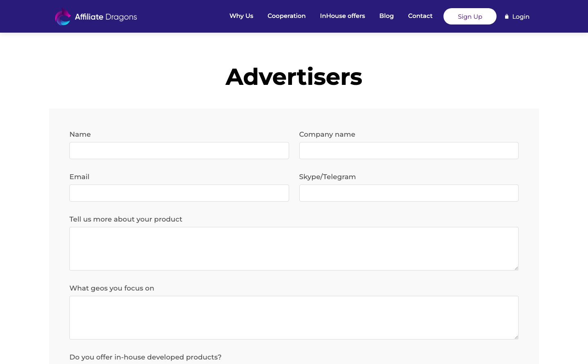Click the Skype/Telegram label
This screenshot has height=364, width=588.
[x=327, y=177]
